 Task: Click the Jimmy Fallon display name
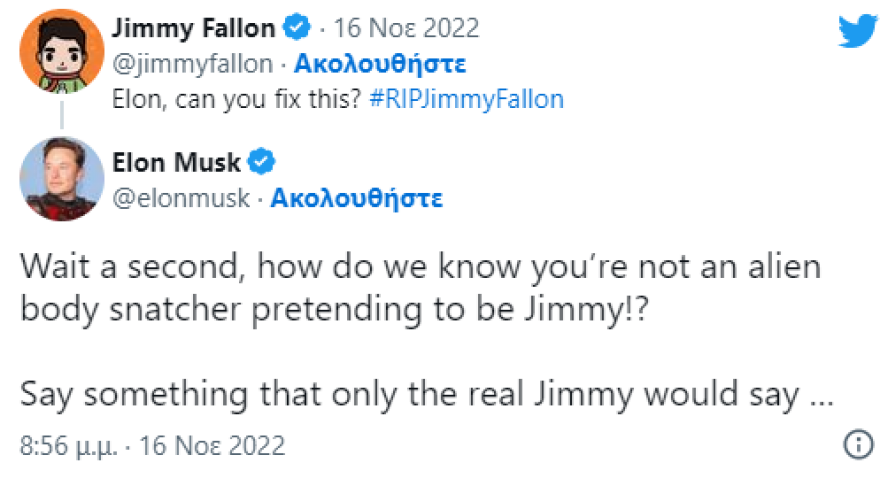coord(198,27)
